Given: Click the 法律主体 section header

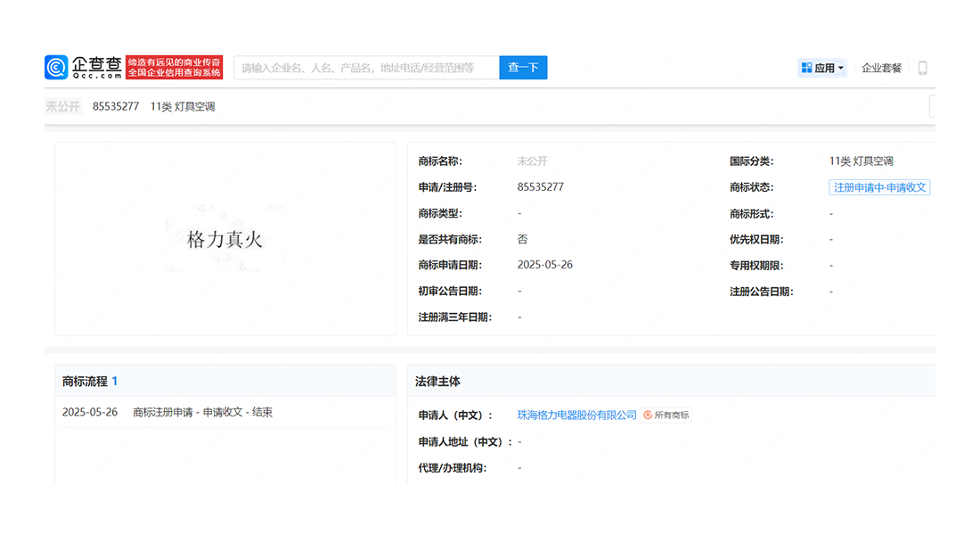Looking at the screenshot, I should coord(437,381).
